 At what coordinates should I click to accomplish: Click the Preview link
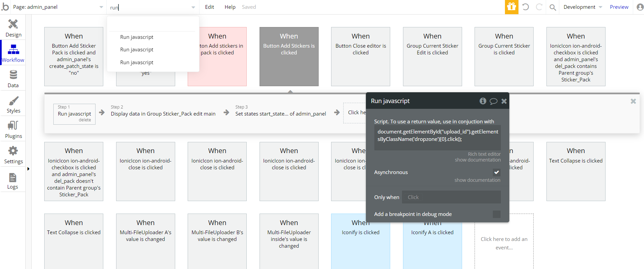coord(619,7)
